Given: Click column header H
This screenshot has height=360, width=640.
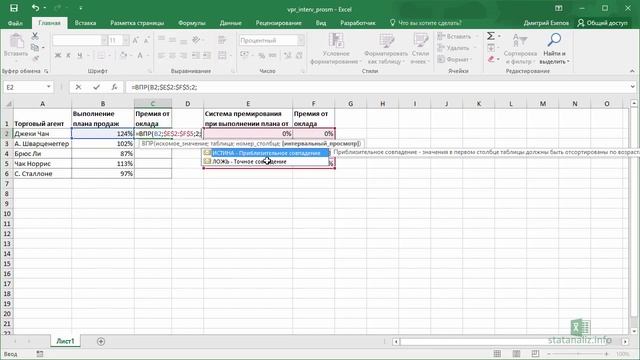Looking at the screenshot, I should 382,104.
